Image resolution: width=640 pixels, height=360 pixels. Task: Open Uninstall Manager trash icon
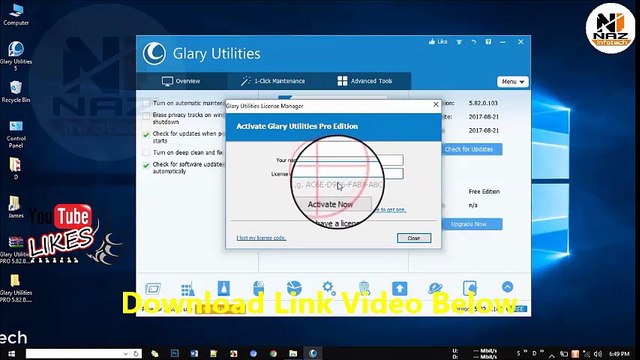364,288
